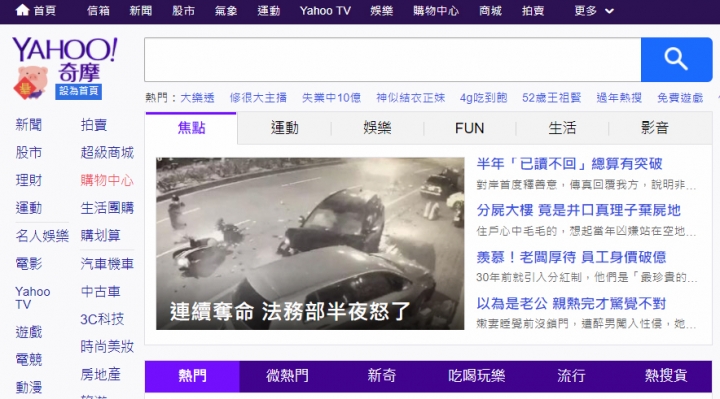The width and height of the screenshot is (720, 399).
Task: Click trending search 失業中10億
Action: tap(331, 98)
